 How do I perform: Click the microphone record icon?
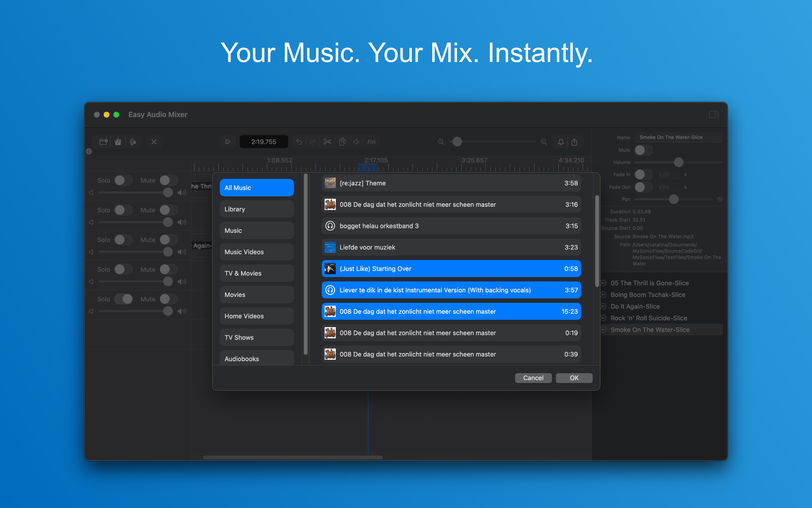click(x=133, y=142)
